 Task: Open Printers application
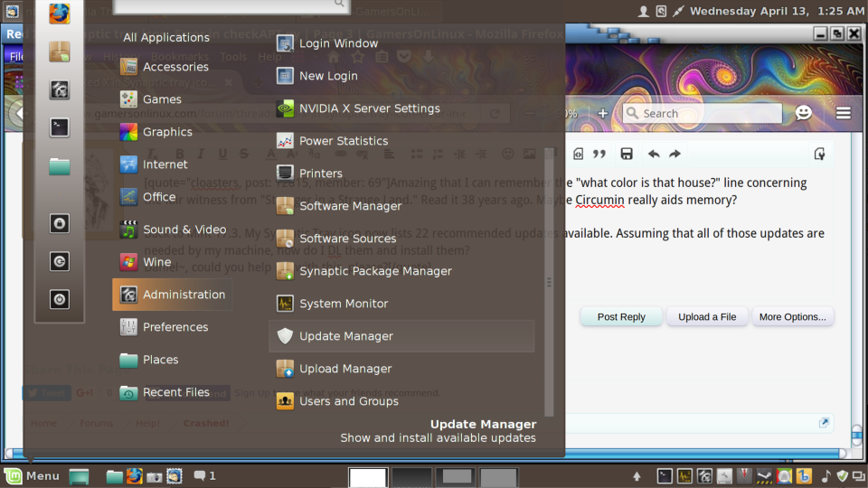[401, 174]
